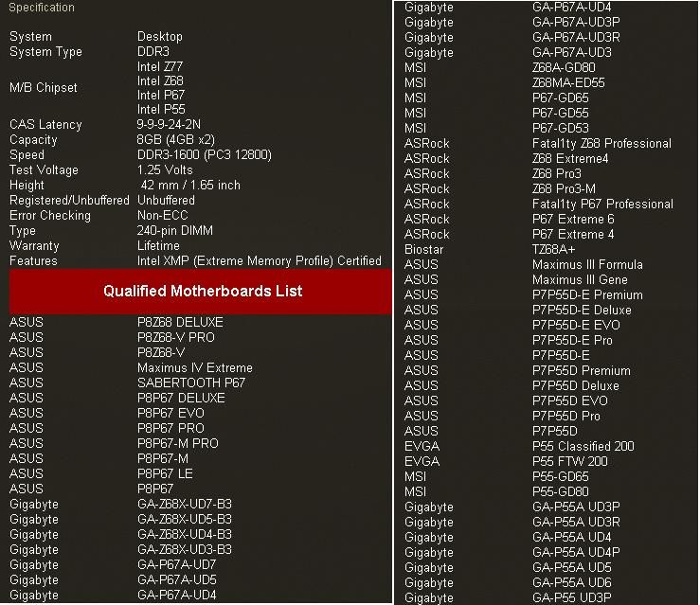Select the P8P67 EVO entry
700x605 pixels.
171,414
